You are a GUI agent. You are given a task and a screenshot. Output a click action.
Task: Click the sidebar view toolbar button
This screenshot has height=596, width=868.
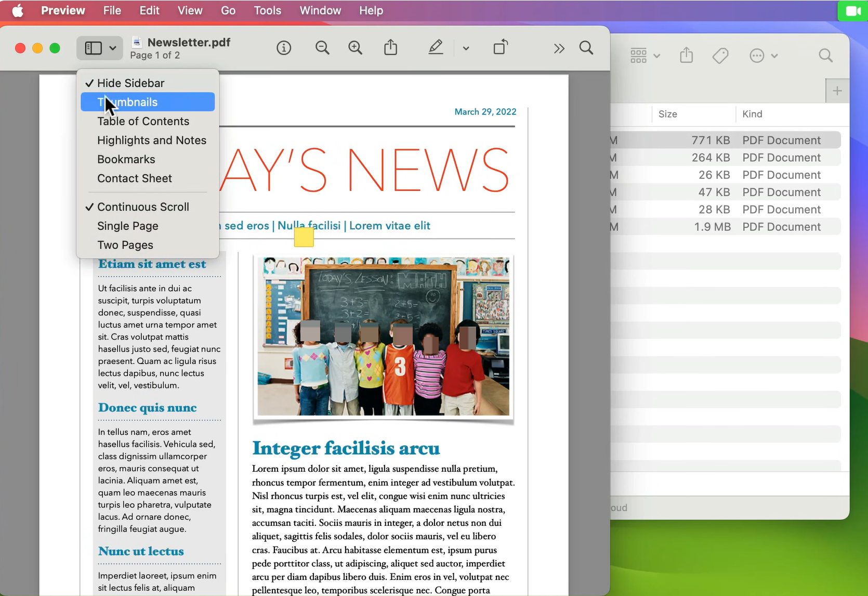click(93, 48)
